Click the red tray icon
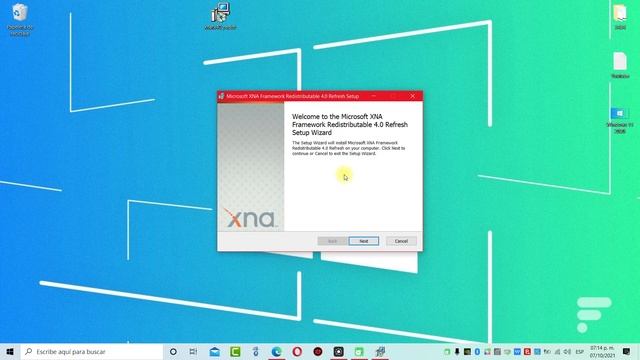 tap(527, 351)
